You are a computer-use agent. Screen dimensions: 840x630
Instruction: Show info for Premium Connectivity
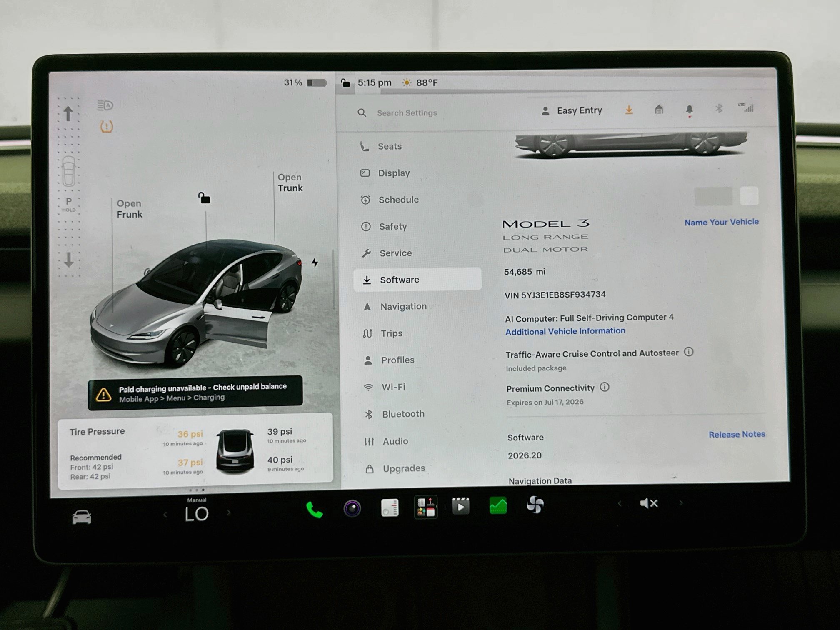pos(605,387)
